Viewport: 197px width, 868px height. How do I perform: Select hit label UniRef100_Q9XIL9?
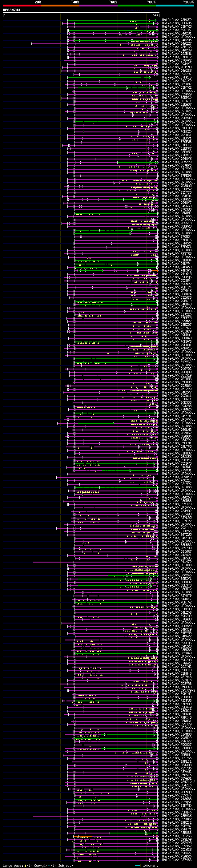[x=176, y=528]
